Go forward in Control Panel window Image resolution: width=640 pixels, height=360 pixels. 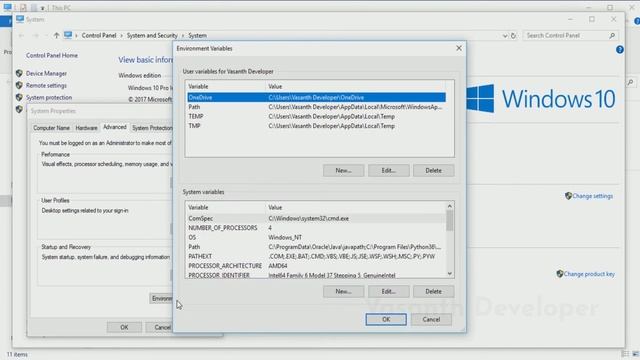(36, 36)
